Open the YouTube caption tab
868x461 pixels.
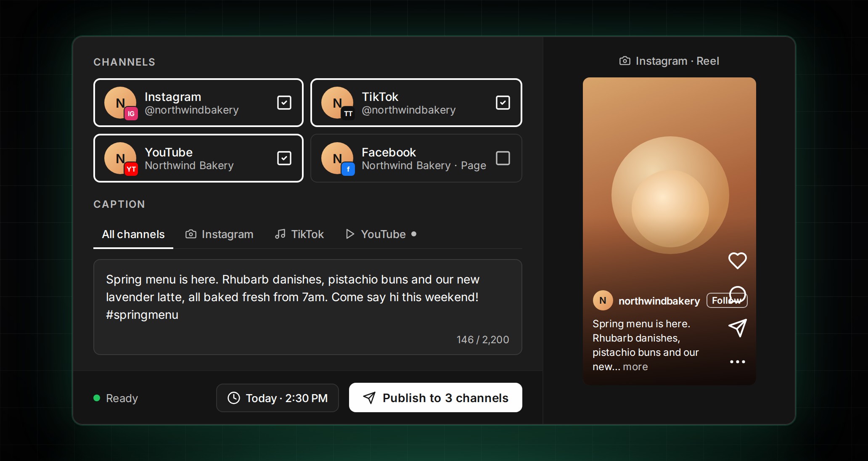[381, 234]
